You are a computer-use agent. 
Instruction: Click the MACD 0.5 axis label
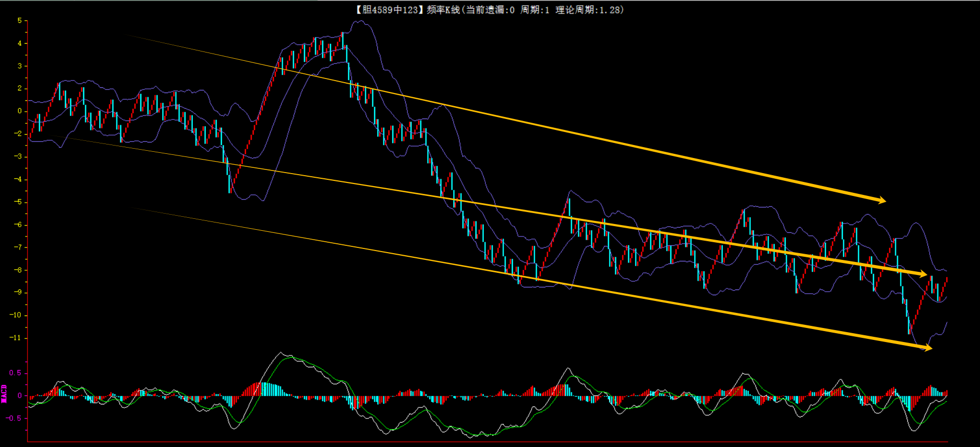16,373
